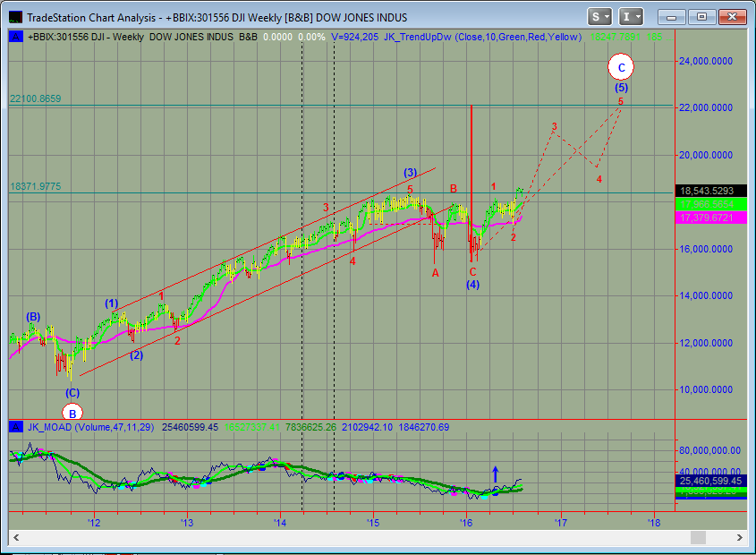Select the blue (4) wave label
The width and height of the screenshot is (756, 555).
472,285
